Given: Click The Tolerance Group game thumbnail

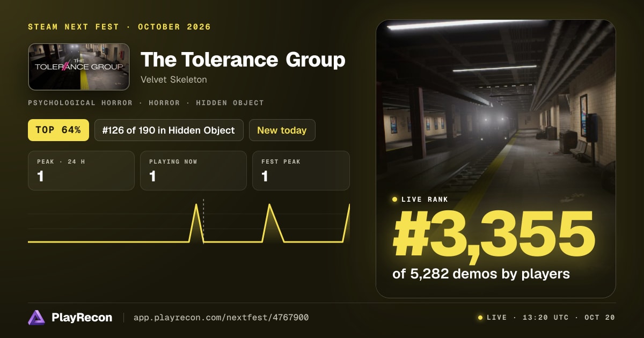Looking at the screenshot, I should click(x=79, y=67).
